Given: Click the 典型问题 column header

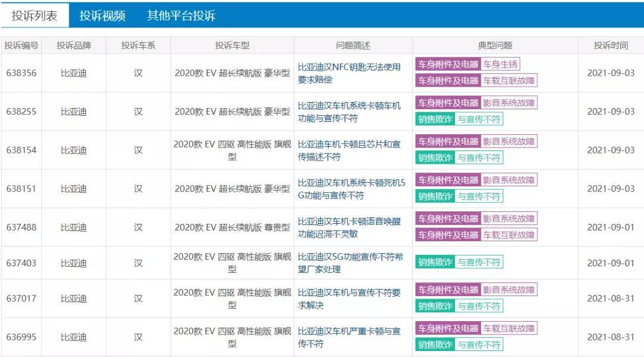Looking at the screenshot, I should (x=496, y=45).
